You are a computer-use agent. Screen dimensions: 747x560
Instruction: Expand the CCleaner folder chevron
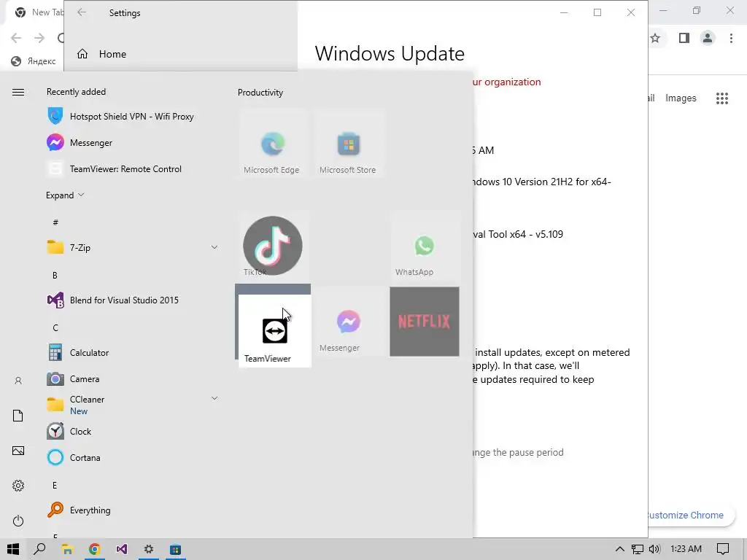[x=214, y=398]
